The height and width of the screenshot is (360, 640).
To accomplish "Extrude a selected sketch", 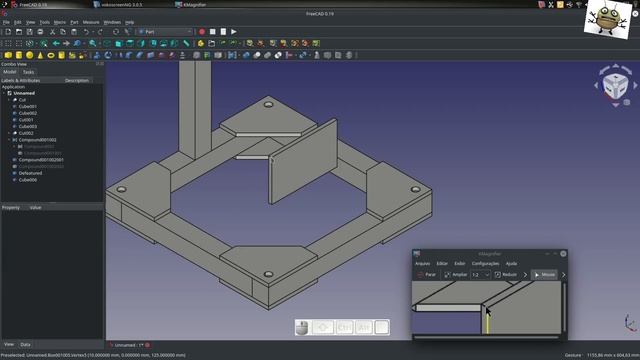I will coord(97,55).
